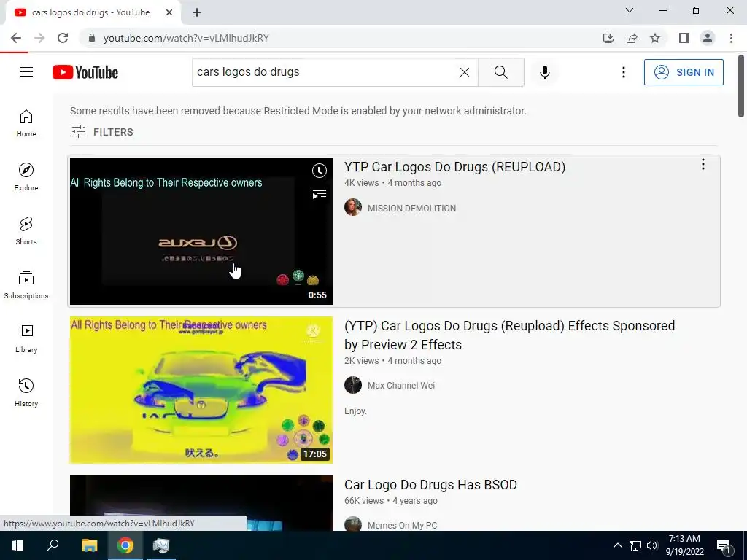The width and height of the screenshot is (747, 560).
Task: Open File Explorer from the taskbar
Action: [x=89, y=545]
